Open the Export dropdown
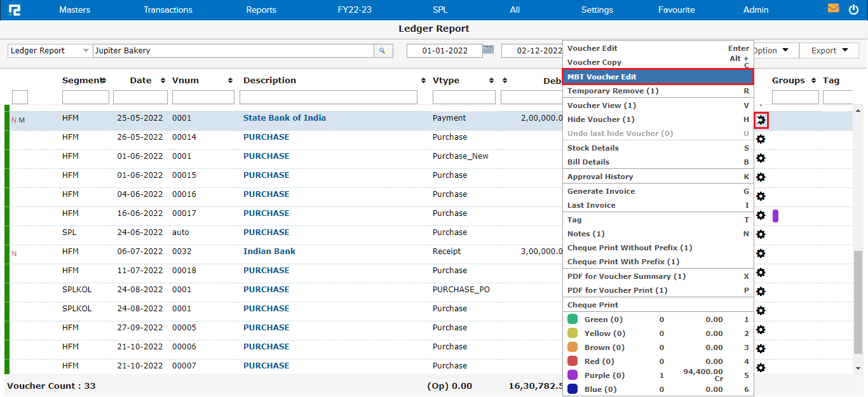The width and height of the screenshot is (868, 397). click(829, 51)
